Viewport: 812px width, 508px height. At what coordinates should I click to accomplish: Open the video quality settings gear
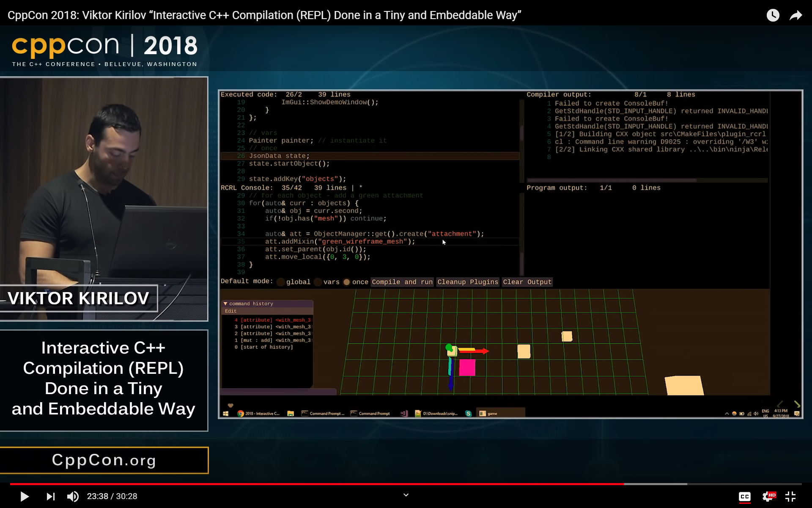tap(768, 497)
